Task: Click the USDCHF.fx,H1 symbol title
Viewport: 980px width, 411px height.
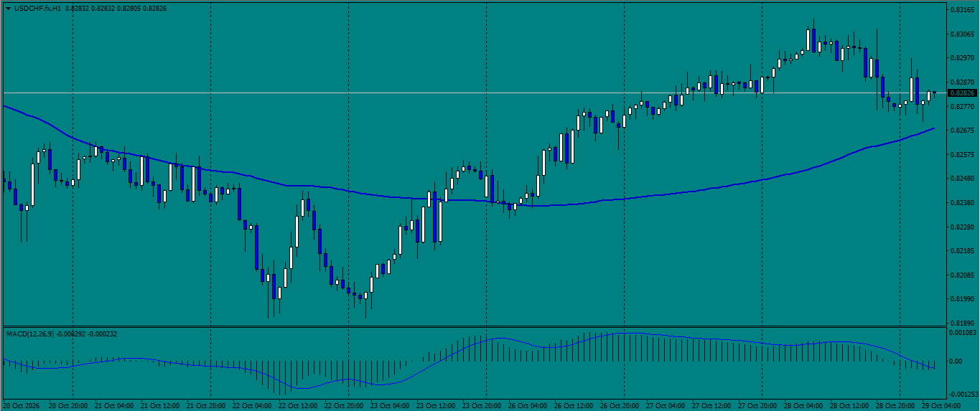Action: coord(37,9)
